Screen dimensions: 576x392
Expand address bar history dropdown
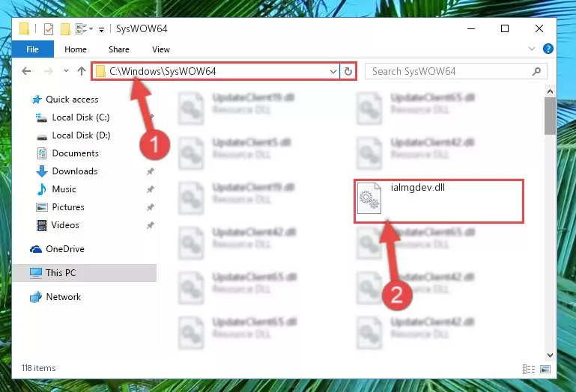(x=333, y=71)
